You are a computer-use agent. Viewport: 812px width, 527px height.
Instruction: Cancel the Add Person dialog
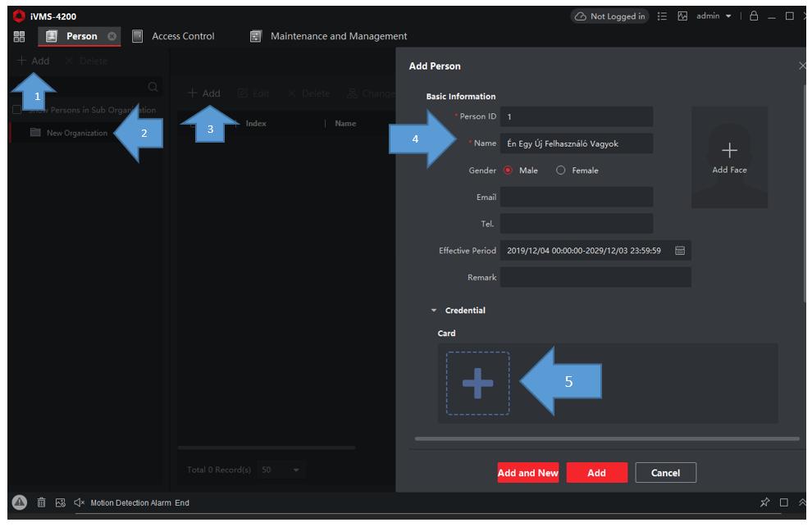(x=665, y=473)
